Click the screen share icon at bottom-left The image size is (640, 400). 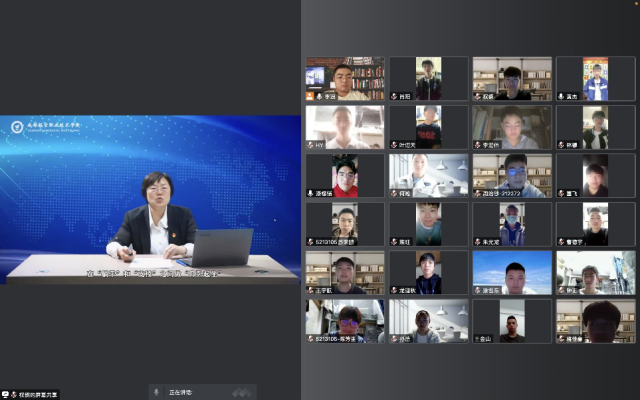click(x=6, y=394)
